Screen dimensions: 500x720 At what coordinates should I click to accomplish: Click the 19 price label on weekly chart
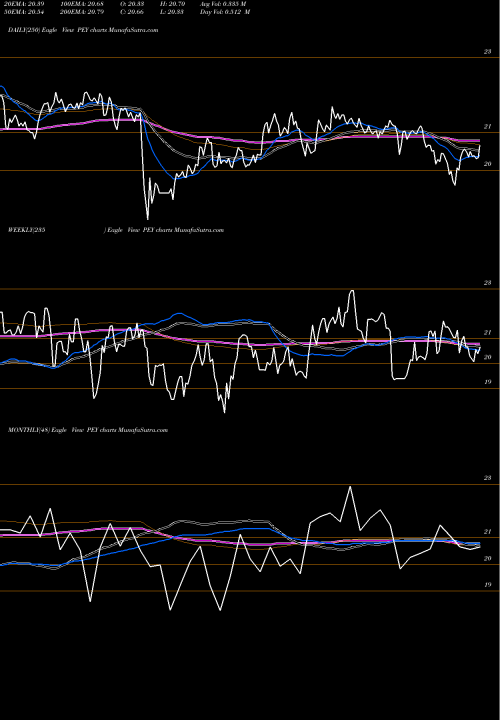[x=487, y=382]
